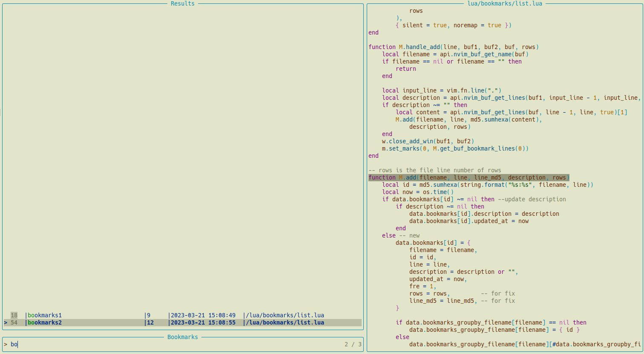Image resolution: width=644 pixels, height=354 pixels.
Task: Click the 'if filename == nil or filename' line
Action: tap(452, 61)
